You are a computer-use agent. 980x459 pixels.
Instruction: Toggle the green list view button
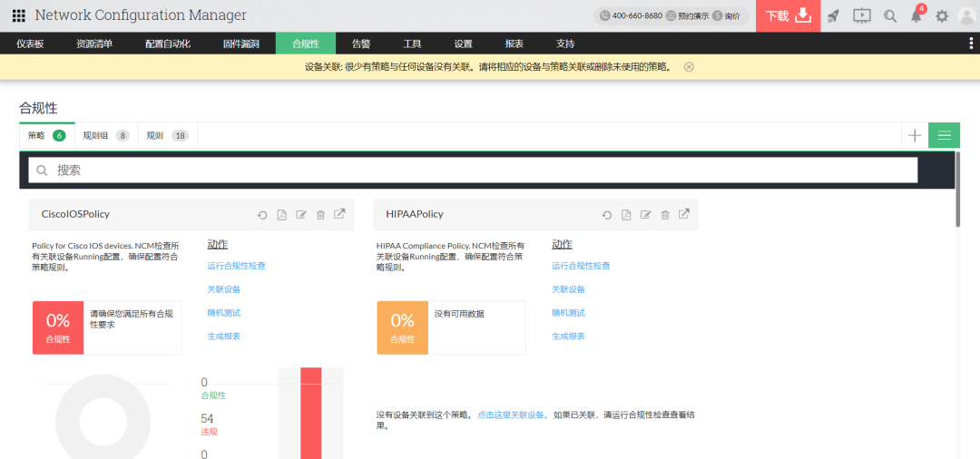[x=944, y=135]
